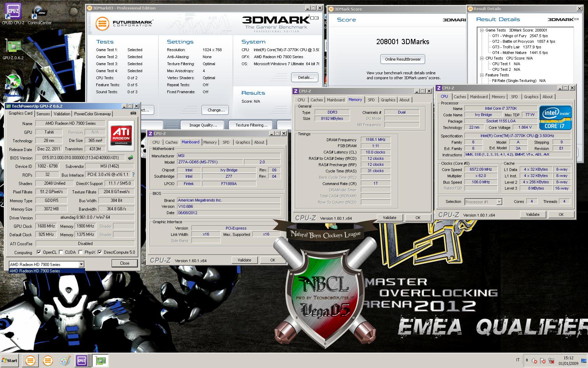This screenshot has height=368, width=588.
Task: Open Caches tab in CPU-Z Memory window
Action: [317, 100]
